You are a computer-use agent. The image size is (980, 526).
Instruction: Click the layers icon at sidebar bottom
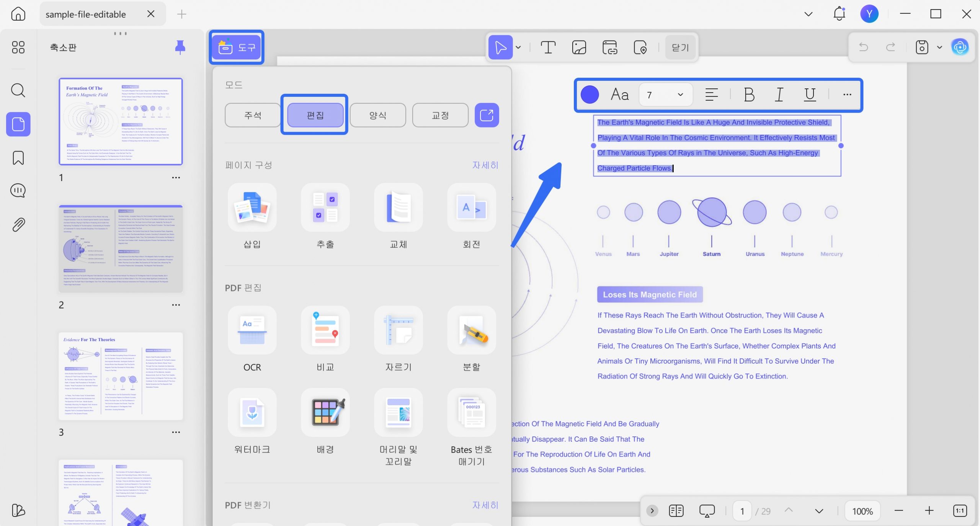[x=18, y=510]
